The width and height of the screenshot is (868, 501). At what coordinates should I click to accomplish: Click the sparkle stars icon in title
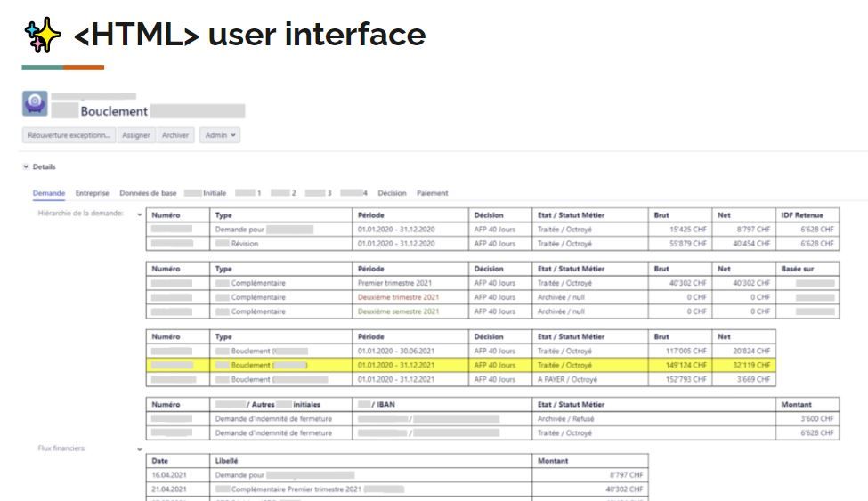(43, 35)
